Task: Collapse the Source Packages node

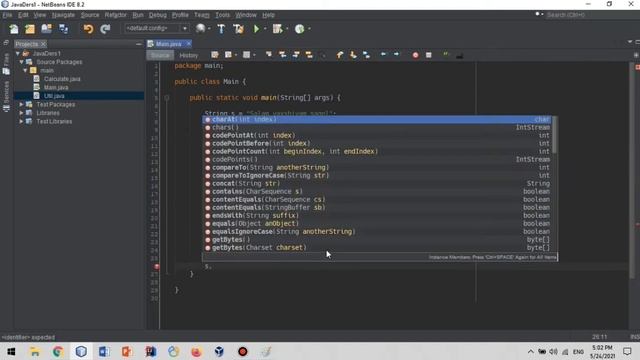Action: 21,62
